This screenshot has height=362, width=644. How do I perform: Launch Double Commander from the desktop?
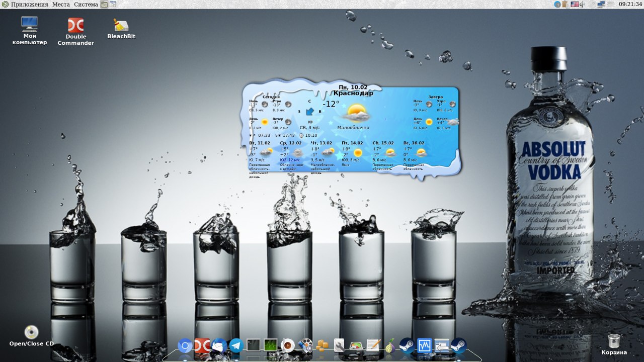pos(76,32)
